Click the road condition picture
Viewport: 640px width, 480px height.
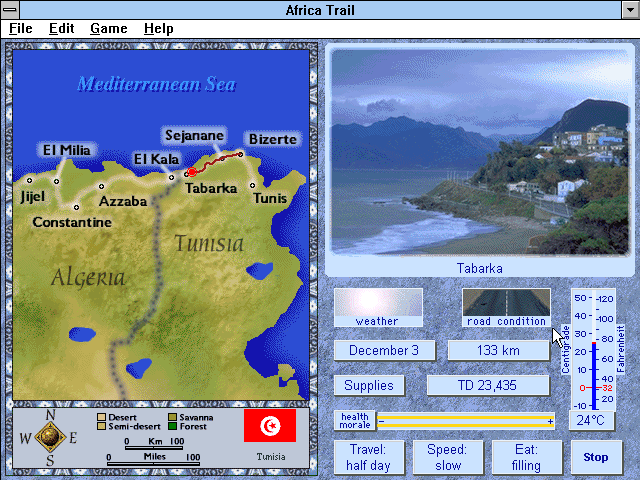coord(506,302)
